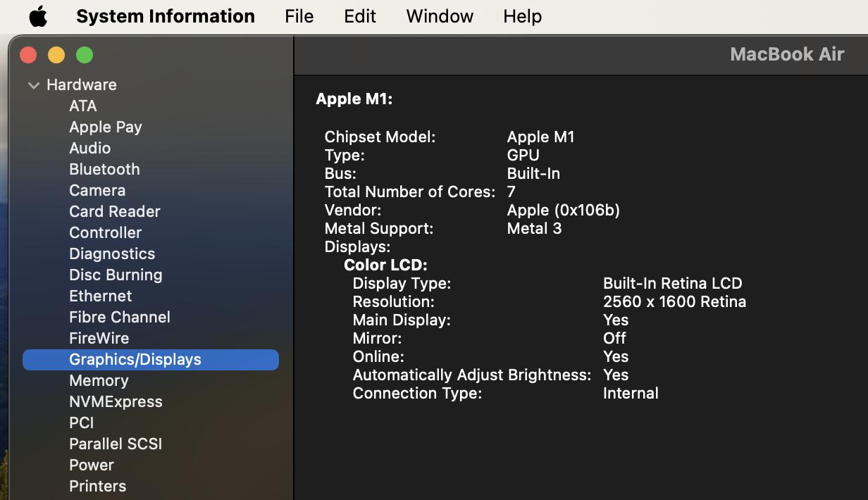The height and width of the screenshot is (500, 868).
Task: Open the Memory section
Action: [x=99, y=380]
